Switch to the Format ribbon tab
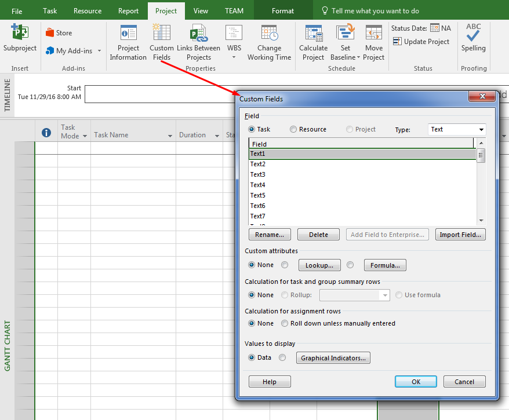Viewport: 509px width, 420px height. (x=282, y=10)
